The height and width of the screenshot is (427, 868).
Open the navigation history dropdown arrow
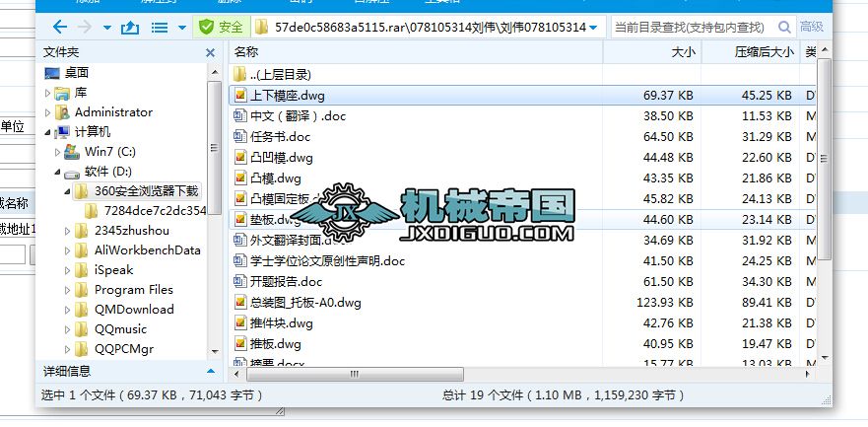[x=107, y=28]
